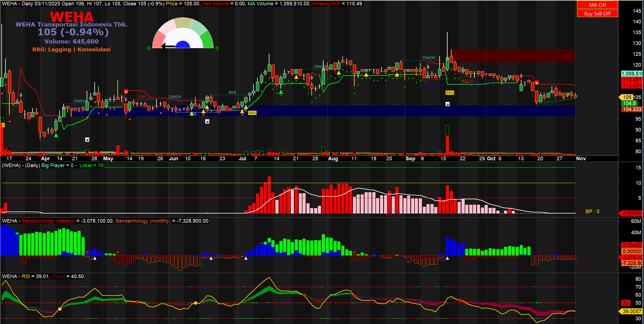Toggle the Buy Sell Off button
Screen dimensions: 644x324
pos(597,13)
